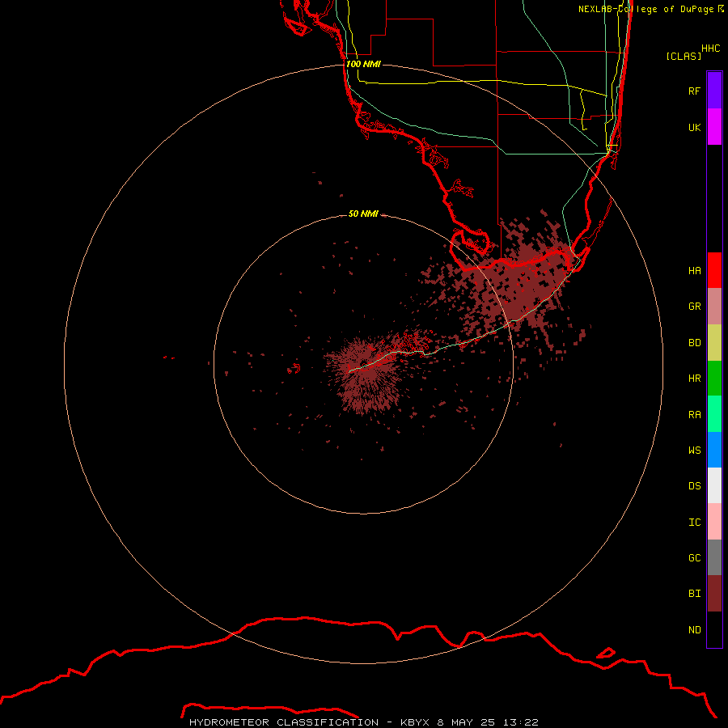Click the radar site center of biological echoes
This screenshot has width=728, height=728.
pos(363,365)
